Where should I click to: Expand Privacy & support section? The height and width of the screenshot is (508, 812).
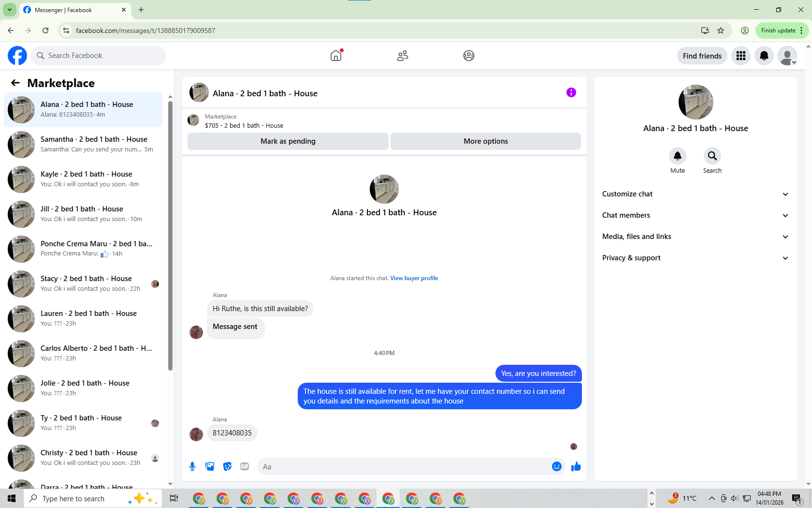[696, 258]
